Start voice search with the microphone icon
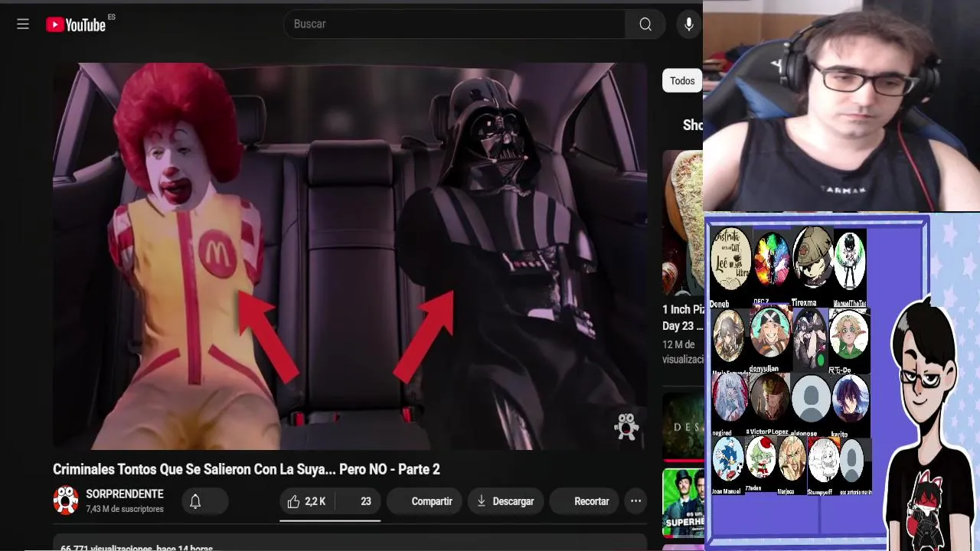This screenshot has height=551, width=980. pos(688,24)
